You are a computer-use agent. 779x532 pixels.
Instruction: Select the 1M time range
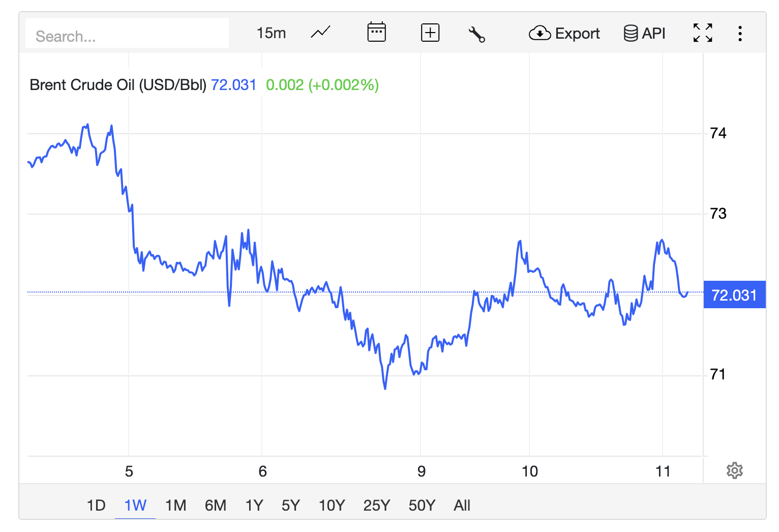(x=175, y=505)
